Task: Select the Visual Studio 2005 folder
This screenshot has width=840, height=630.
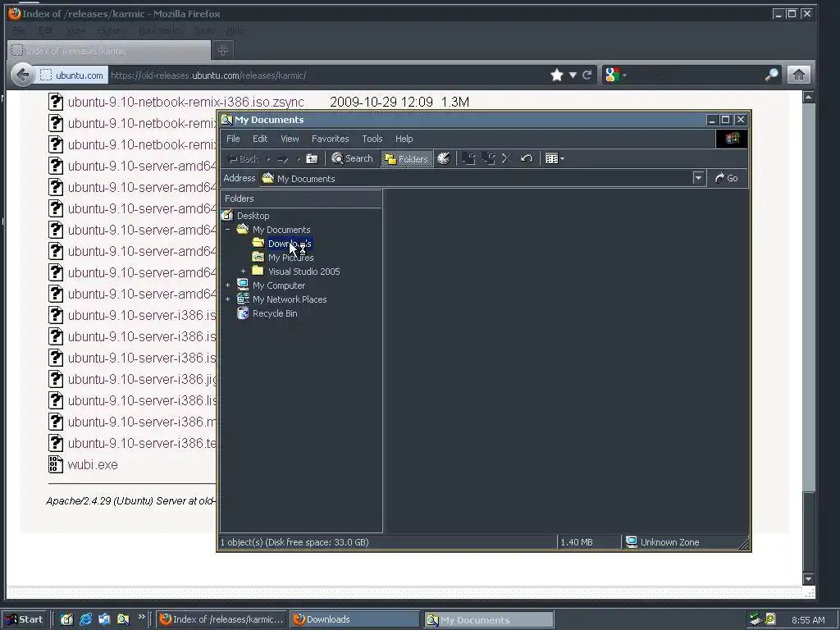Action: coord(304,272)
